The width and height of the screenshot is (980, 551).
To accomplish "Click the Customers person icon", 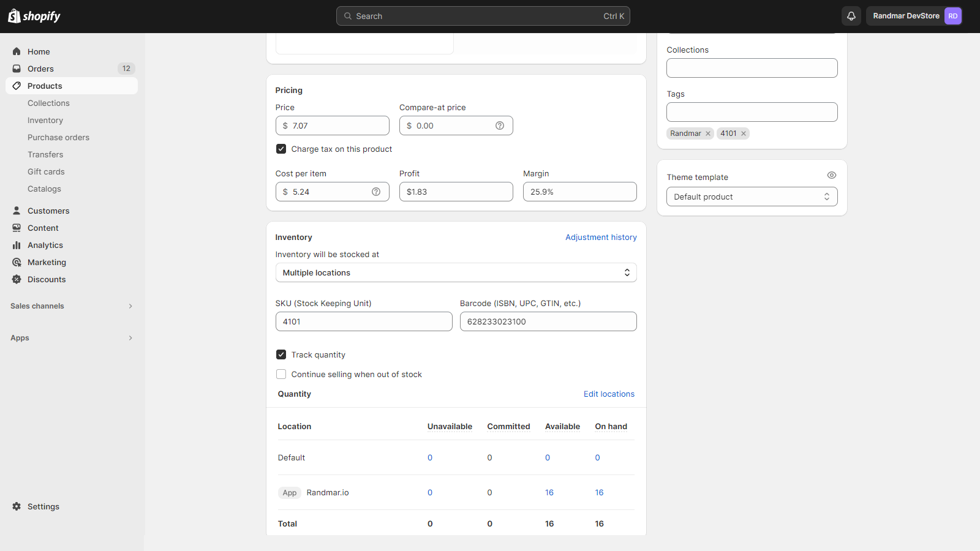I will pos(17,211).
